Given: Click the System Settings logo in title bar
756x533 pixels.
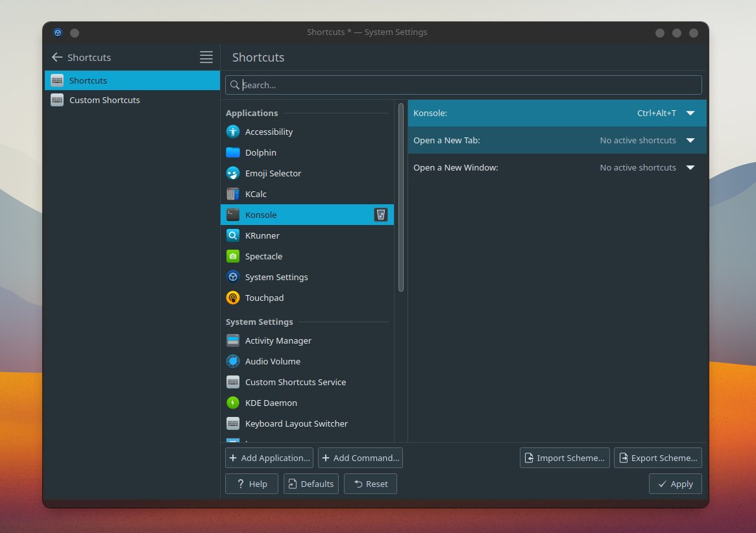Looking at the screenshot, I should (58, 33).
